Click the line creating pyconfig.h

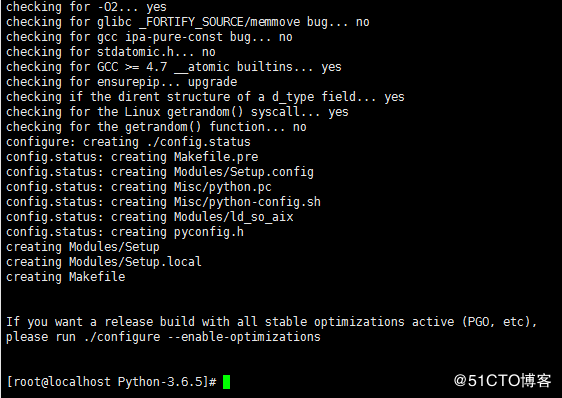[x=125, y=232]
